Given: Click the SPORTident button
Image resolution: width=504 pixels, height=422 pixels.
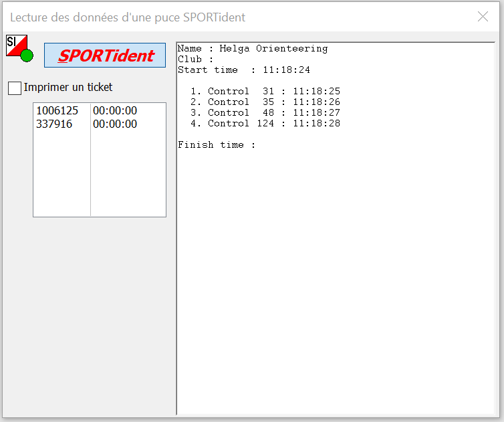Looking at the screenshot, I should [105, 56].
